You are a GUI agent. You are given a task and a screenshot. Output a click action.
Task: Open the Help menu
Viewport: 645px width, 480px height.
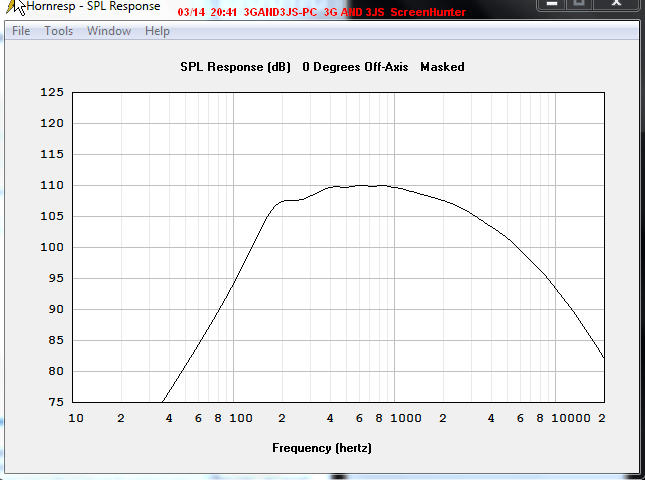(157, 31)
